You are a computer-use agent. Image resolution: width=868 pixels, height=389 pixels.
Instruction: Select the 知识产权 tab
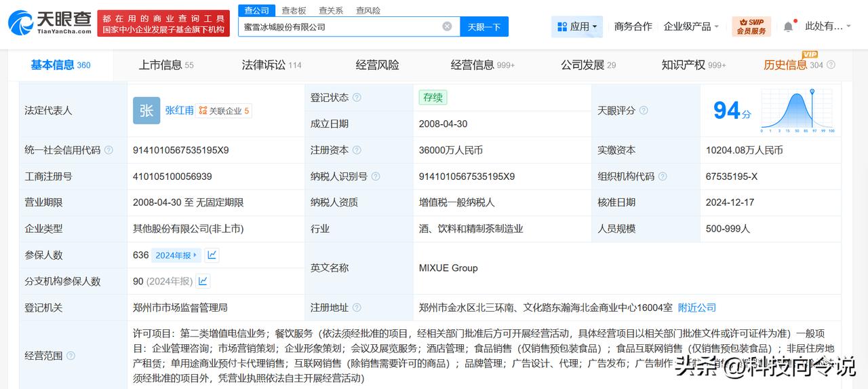(x=694, y=65)
